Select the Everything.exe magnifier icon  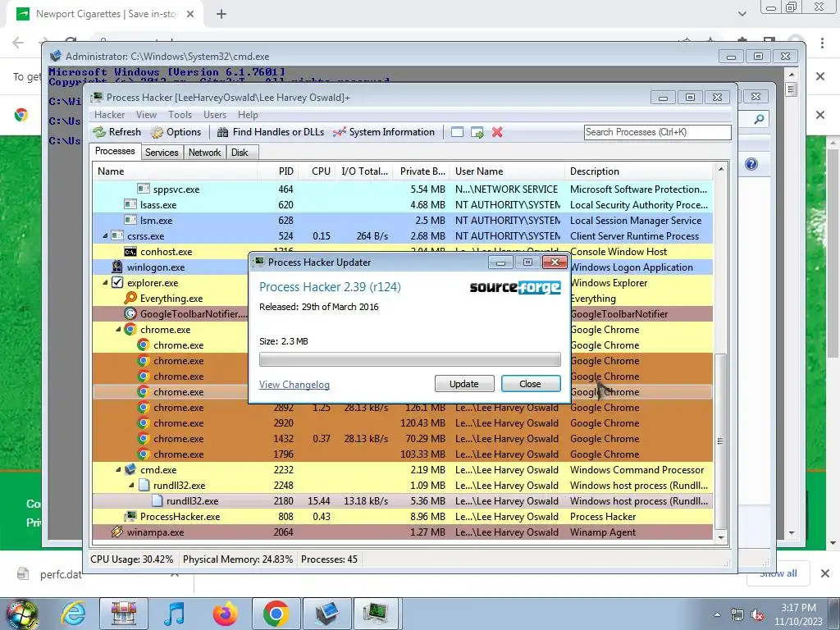pos(130,298)
